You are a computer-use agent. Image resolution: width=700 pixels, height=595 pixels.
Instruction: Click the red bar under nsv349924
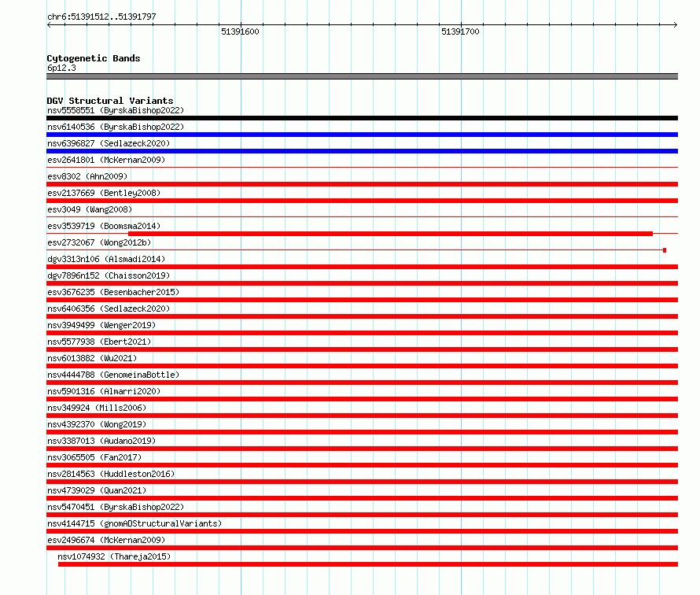362,416
